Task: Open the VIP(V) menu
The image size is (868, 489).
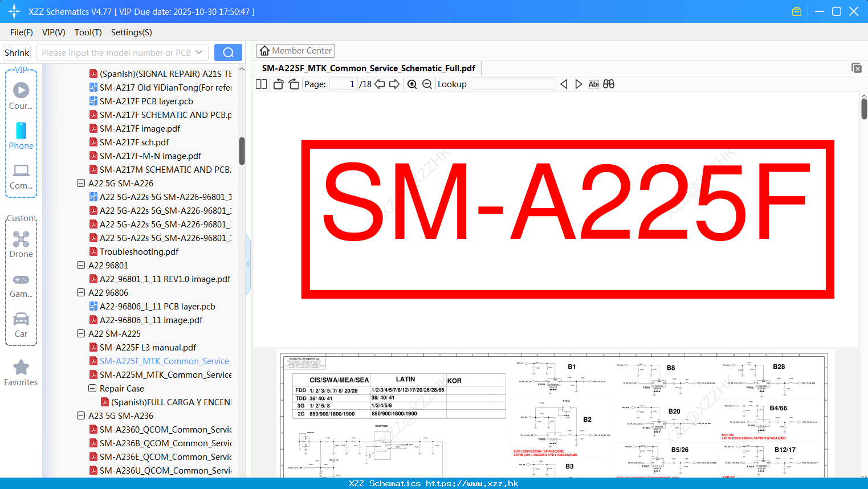Action: pyautogui.click(x=54, y=32)
